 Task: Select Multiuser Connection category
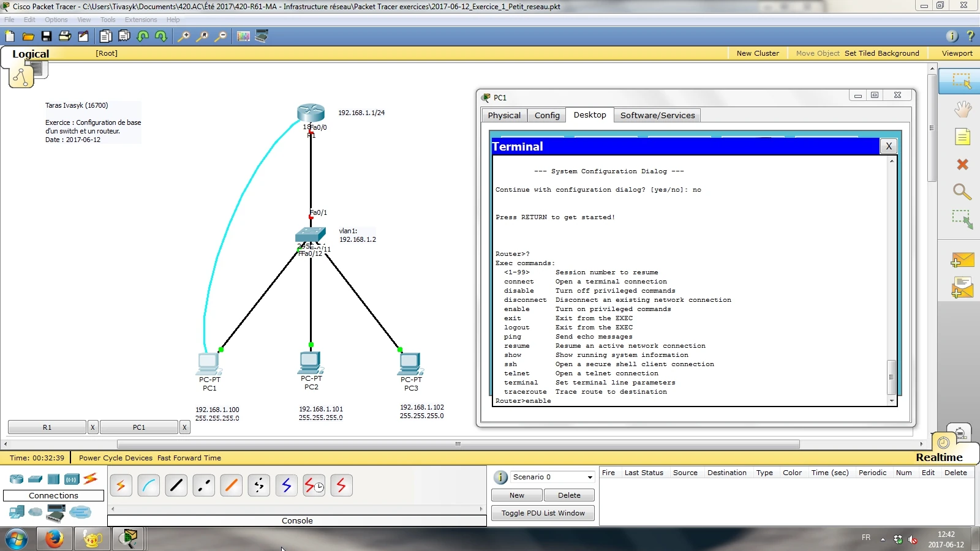[x=80, y=512]
